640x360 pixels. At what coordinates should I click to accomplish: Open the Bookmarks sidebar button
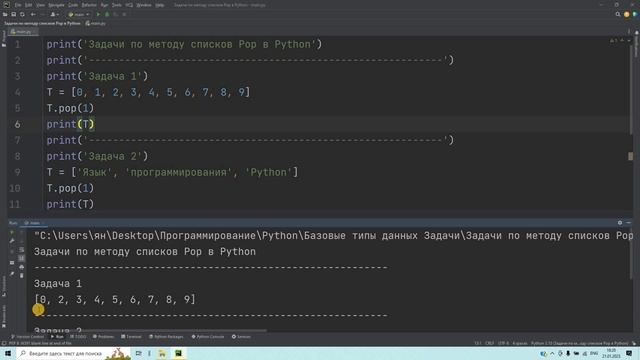point(4,315)
